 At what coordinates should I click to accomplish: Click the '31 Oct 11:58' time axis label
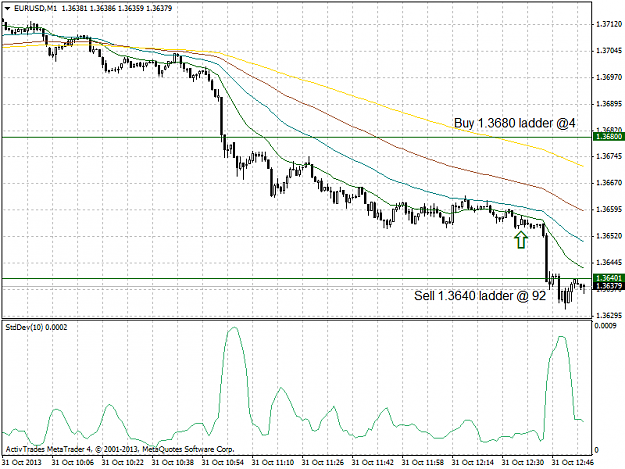click(x=423, y=462)
